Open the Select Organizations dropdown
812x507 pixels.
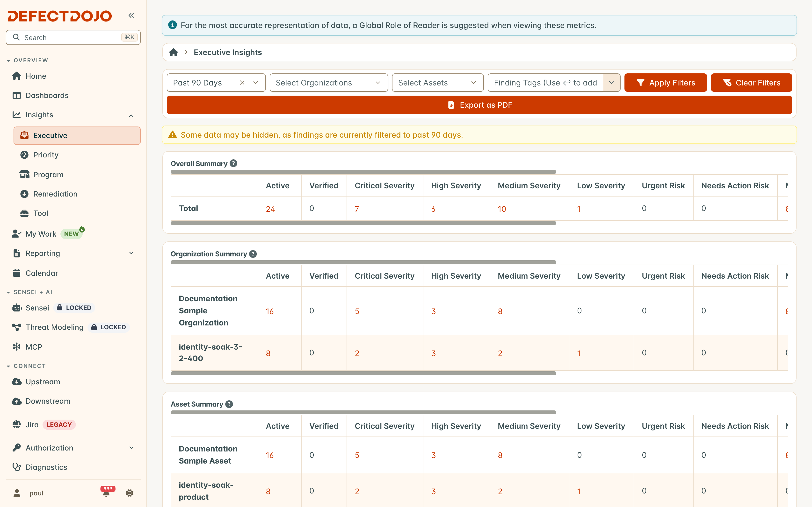(x=328, y=83)
